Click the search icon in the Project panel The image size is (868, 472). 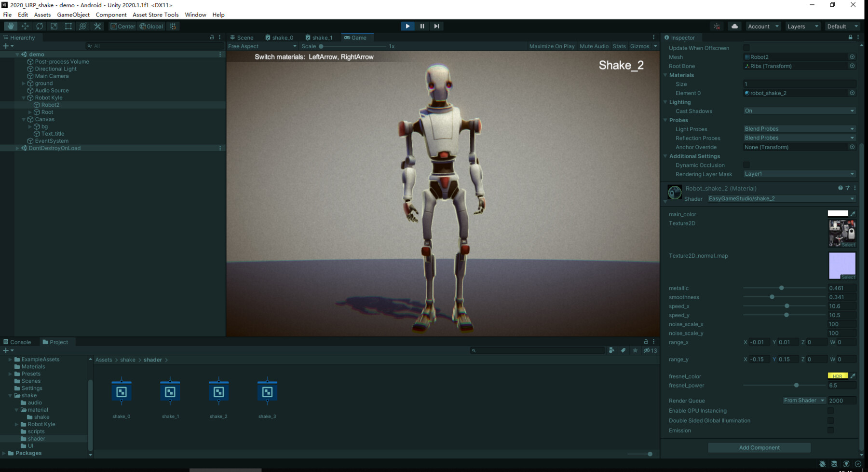(x=474, y=350)
